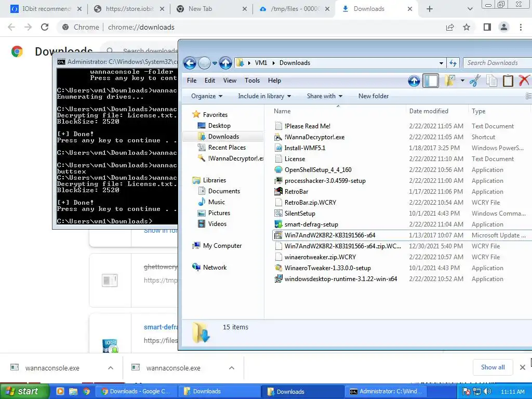Select the SilentSetup command file icon
Screen dimensions: 532x399
tap(278, 214)
